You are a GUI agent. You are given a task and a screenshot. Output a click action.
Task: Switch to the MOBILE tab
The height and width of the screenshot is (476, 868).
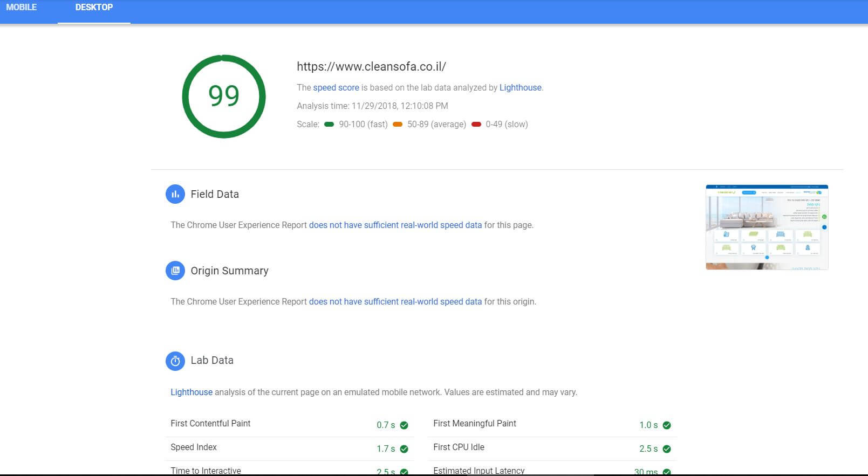tap(22, 8)
